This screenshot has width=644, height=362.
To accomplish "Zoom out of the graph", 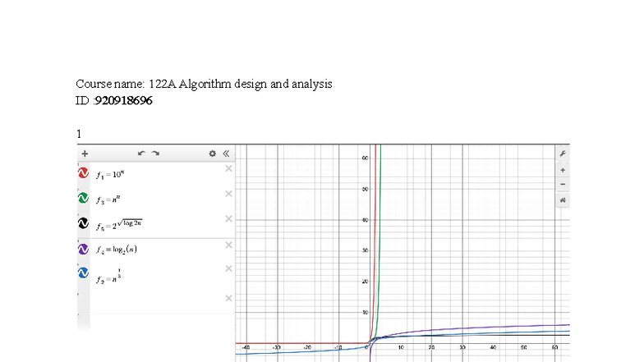I will tap(563, 184).
